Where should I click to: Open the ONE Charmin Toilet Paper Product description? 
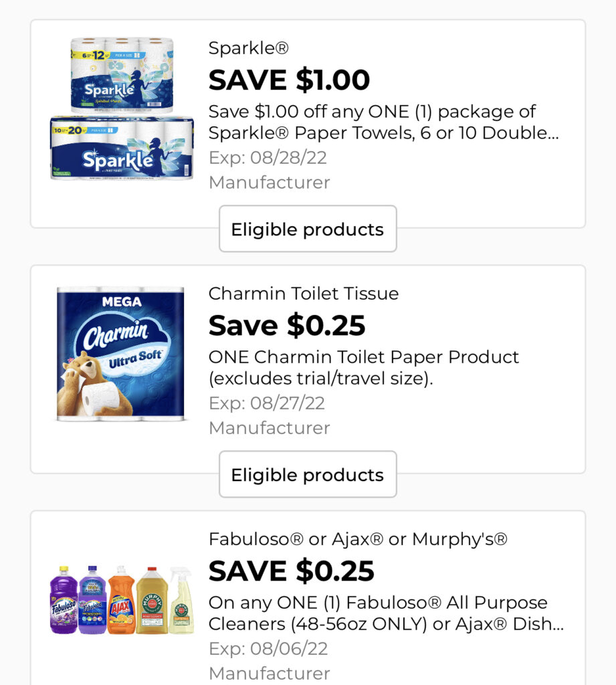[x=364, y=368]
